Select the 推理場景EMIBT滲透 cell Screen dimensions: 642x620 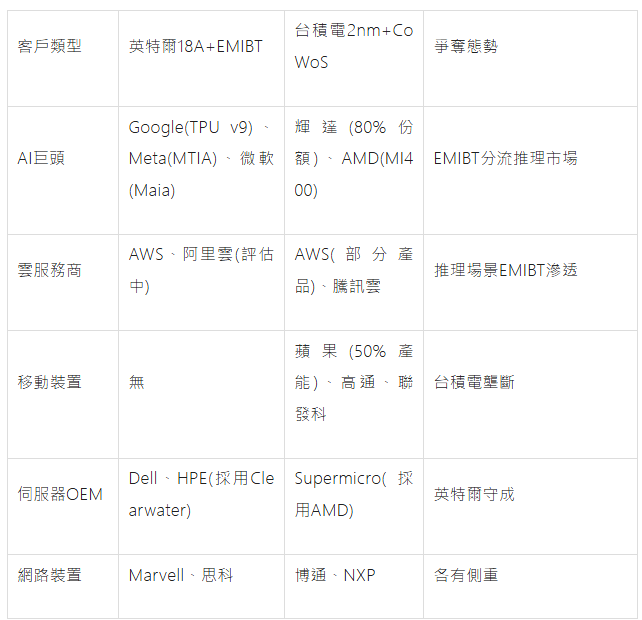coord(505,270)
